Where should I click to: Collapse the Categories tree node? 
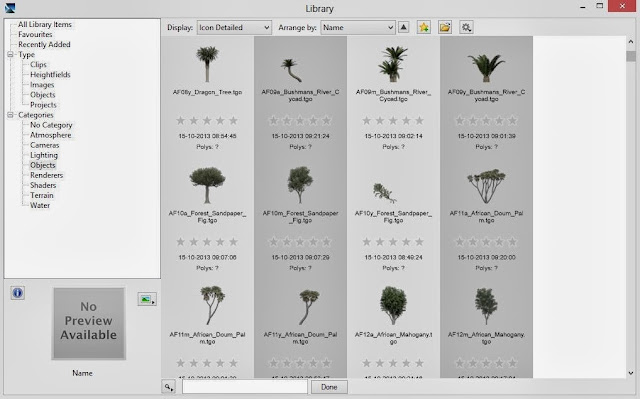[x=11, y=115]
